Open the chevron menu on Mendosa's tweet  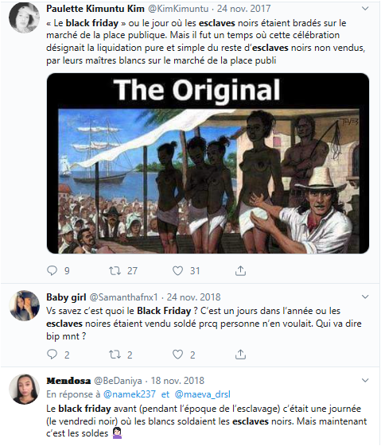coord(365,380)
